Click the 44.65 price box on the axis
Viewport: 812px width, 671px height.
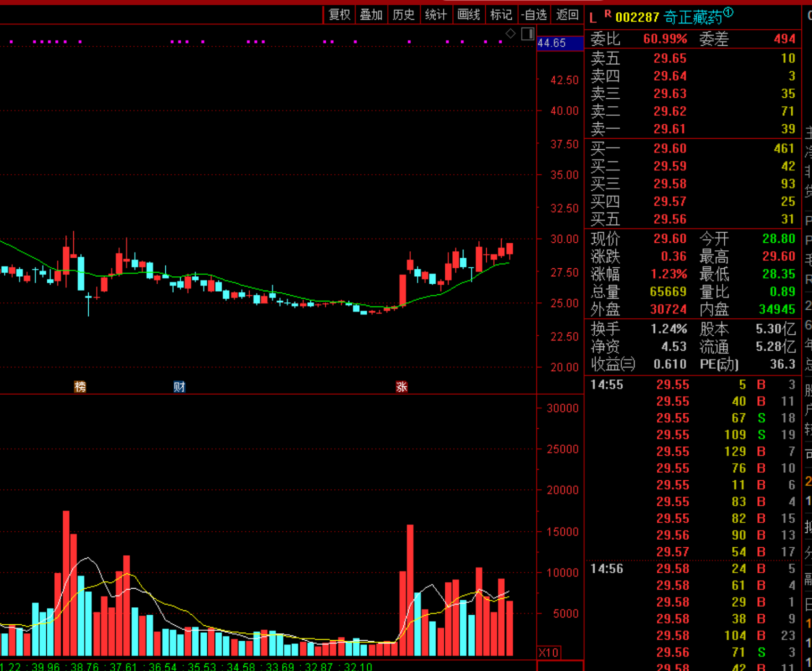(x=560, y=43)
